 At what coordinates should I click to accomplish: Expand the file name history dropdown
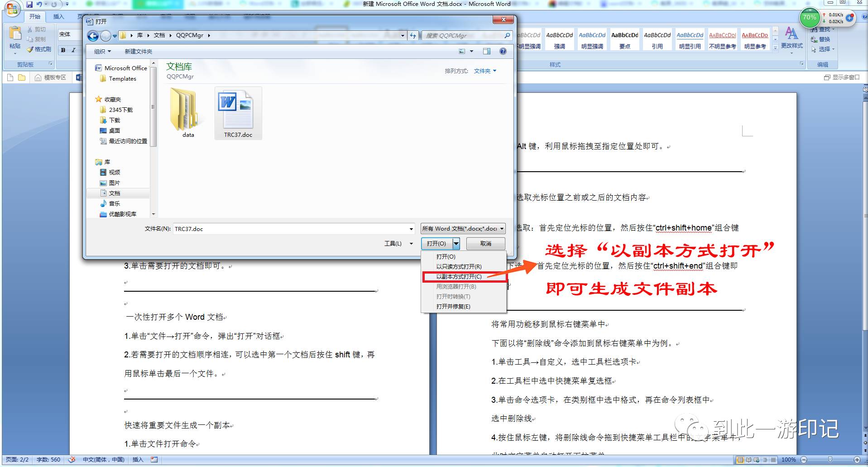point(411,229)
